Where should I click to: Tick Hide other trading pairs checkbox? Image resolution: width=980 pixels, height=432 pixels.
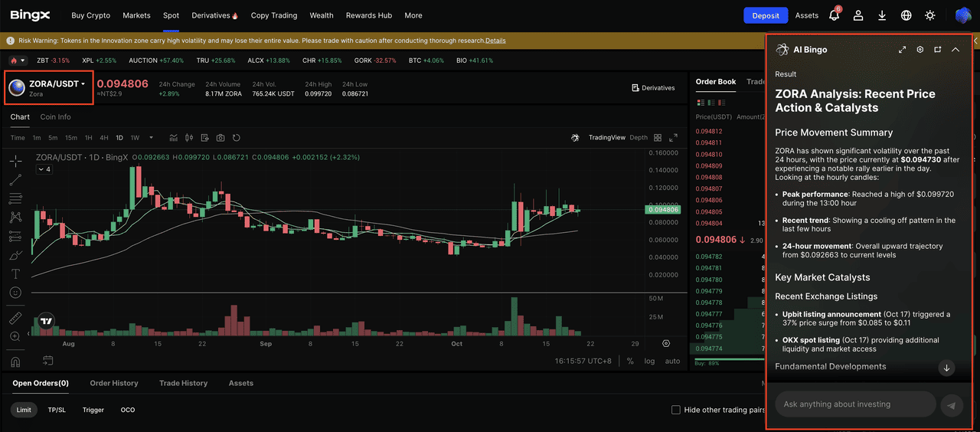point(675,410)
